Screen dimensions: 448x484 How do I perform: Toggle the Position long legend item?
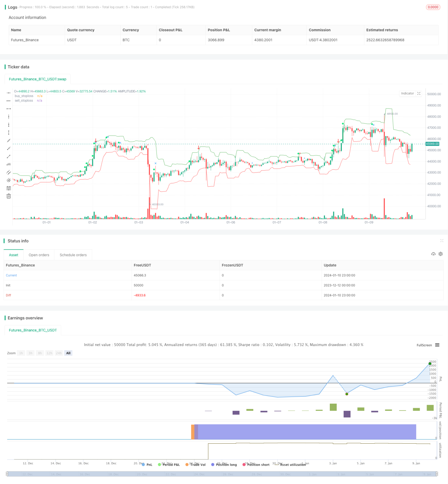tap(224, 465)
